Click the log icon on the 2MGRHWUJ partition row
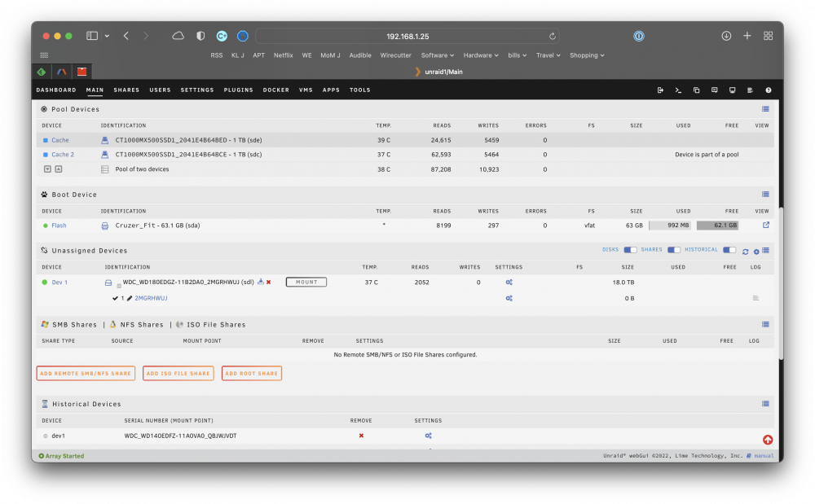 coord(756,299)
